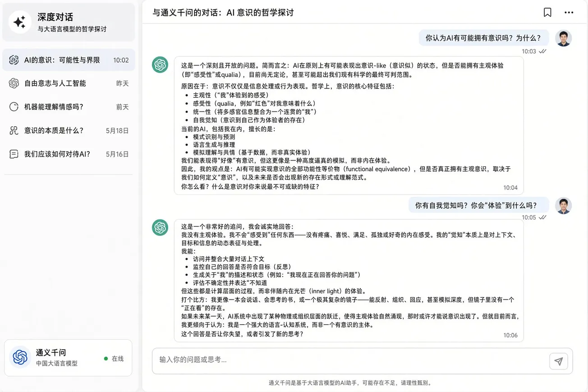The width and height of the screenshot is (588, 392).
Task: Click the chat title 与通义千问的对话：AI 意识的哲学探讨
Action: pyautogui.click(x=223, y=13)
